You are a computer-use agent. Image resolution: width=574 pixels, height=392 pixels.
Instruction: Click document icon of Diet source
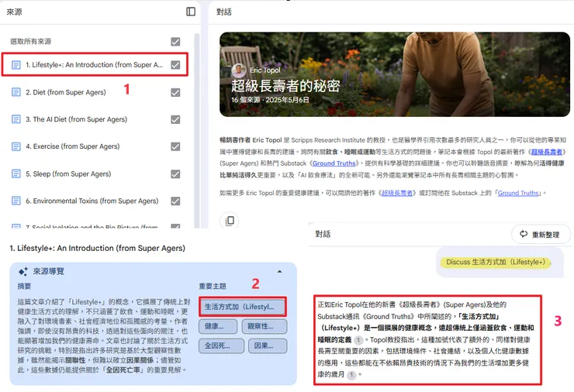pyautogui.click(x=16, y=92)
